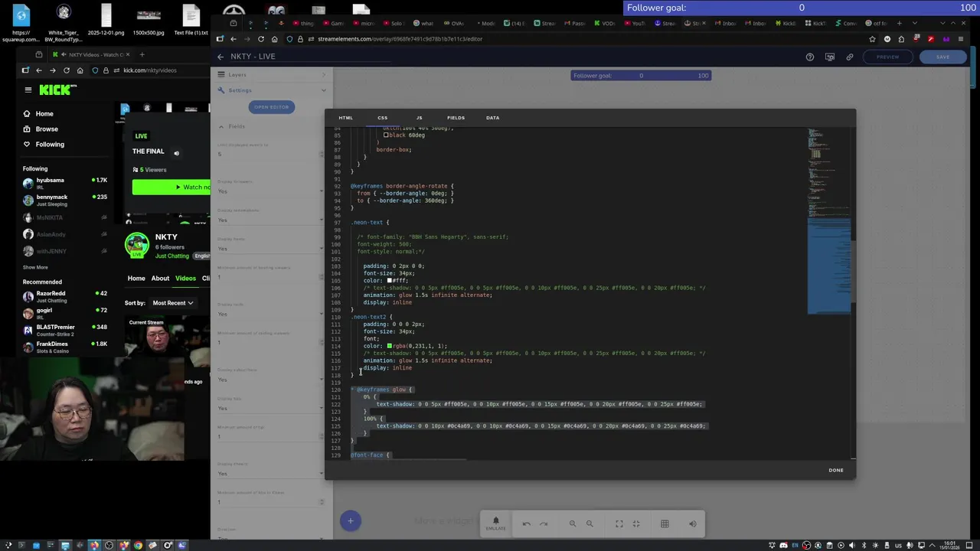Click the fullscreen expand icon

pos(619,523)
